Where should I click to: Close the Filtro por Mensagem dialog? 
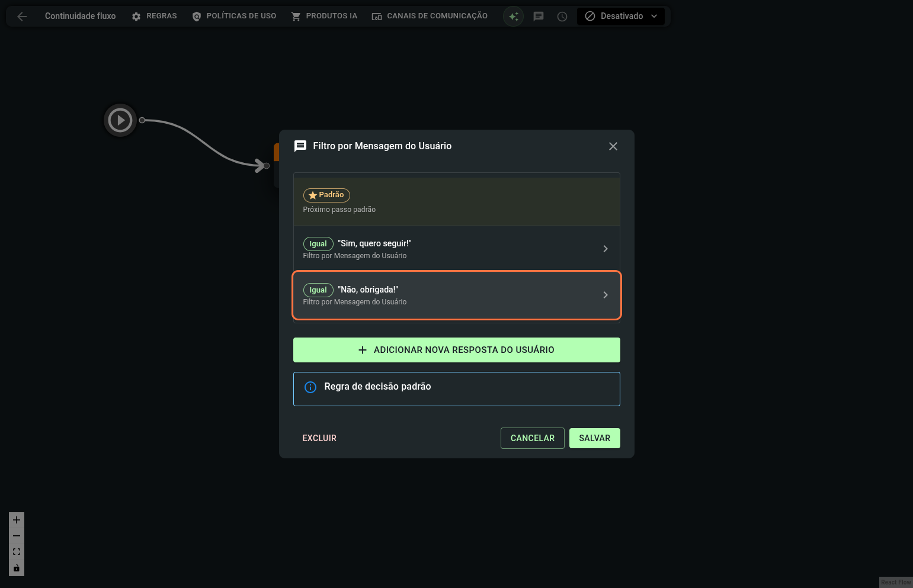(x=613, y=146)
